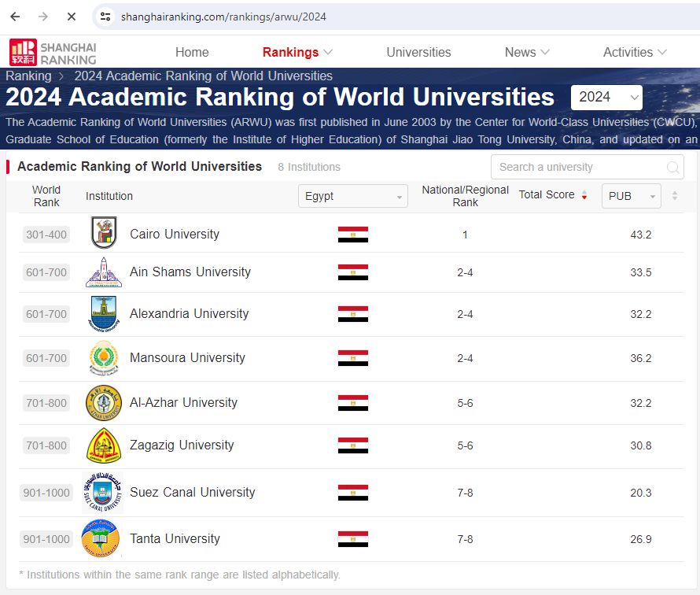Click the Mansoura University logo
This screenshot has width=700, height=595.
(x=103, y=358)
